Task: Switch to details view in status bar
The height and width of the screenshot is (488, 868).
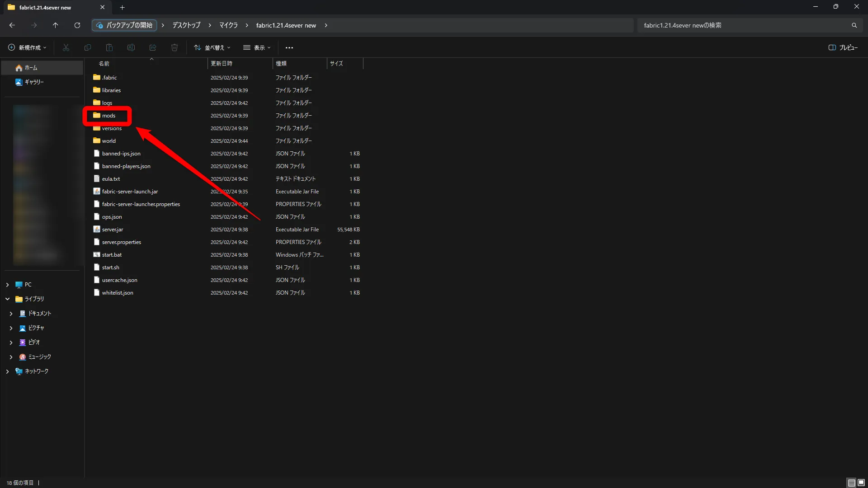Action: [851, 483]
